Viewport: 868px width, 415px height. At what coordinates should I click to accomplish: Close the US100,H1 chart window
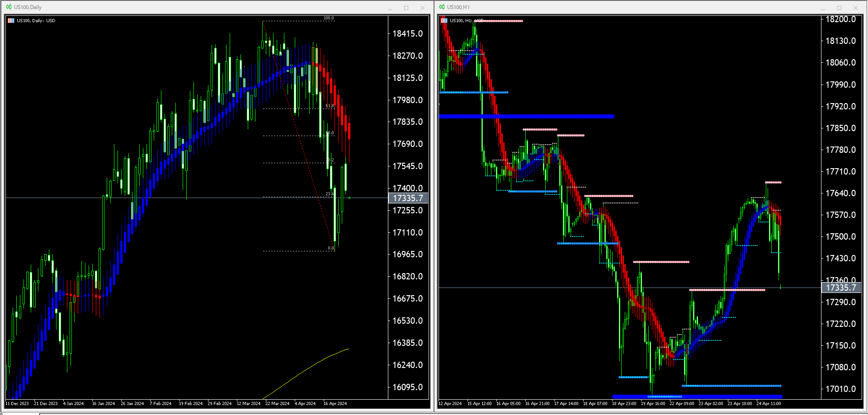tap(855, 8)
